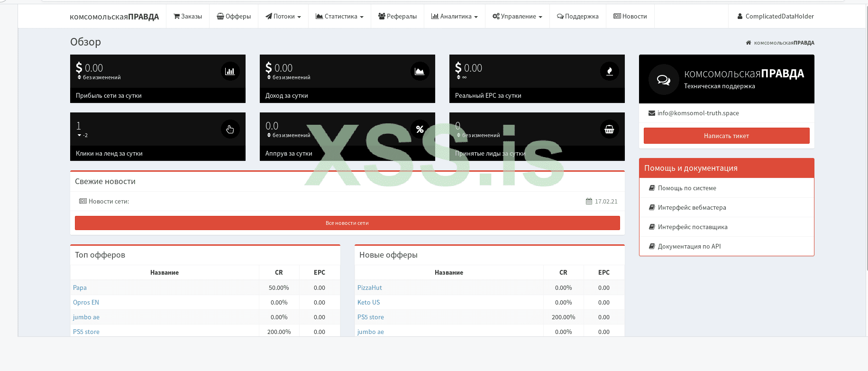Open PS5 store in the Топ офферов table

(86, 332)
